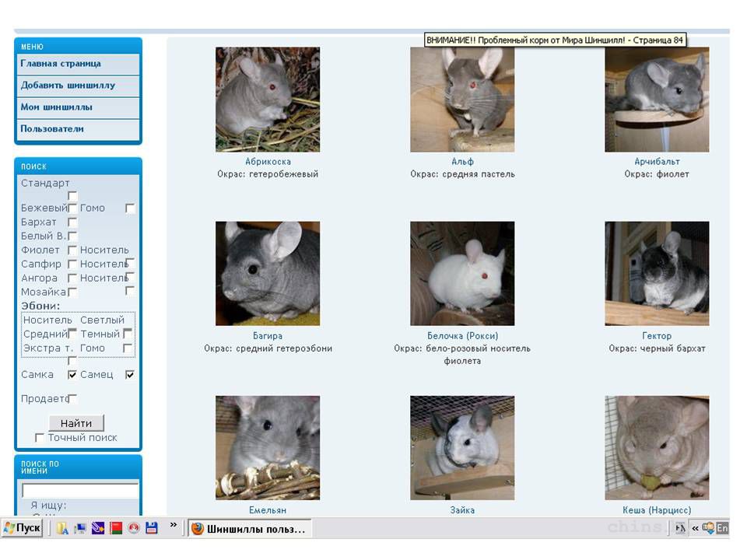The height and width of the screenshot is (560, 747).
Task: Click the round red Quick Launch icon
Action: [x=133, y=528]
